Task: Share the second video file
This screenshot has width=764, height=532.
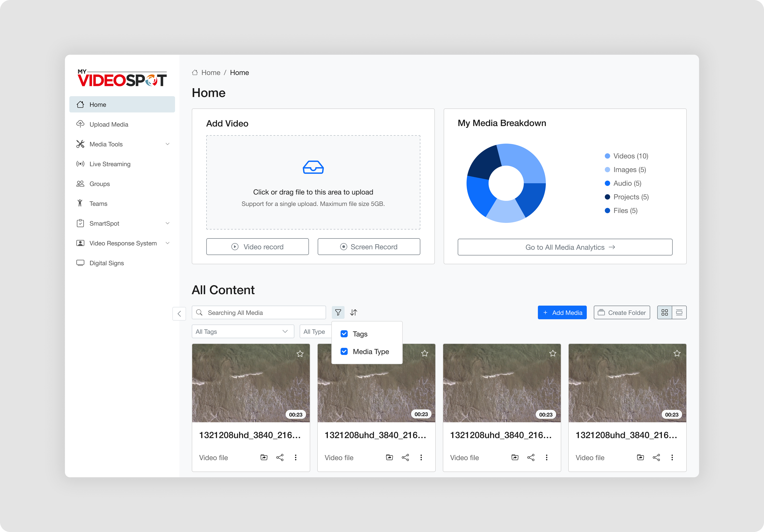Action: (x=405, y=458)
